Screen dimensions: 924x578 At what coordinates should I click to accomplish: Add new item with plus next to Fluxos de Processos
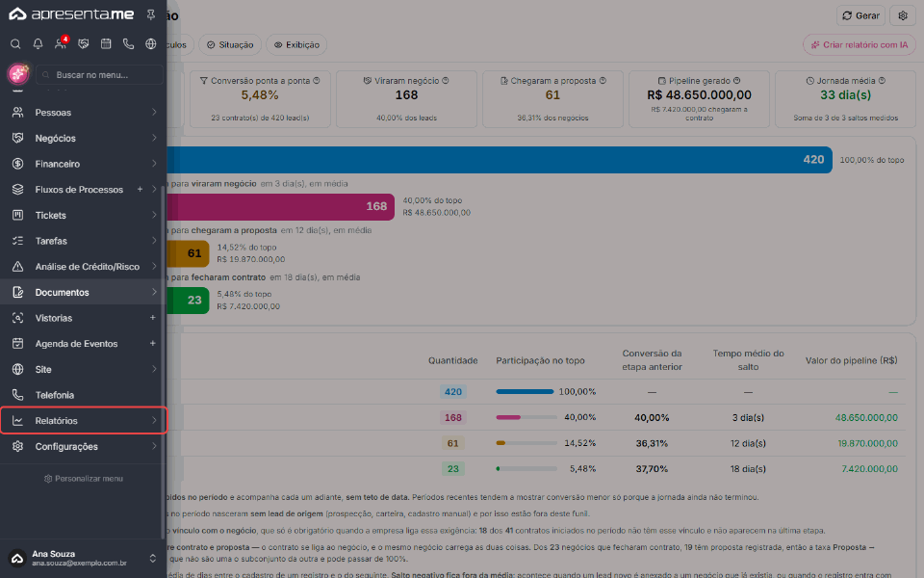point(141,190)
